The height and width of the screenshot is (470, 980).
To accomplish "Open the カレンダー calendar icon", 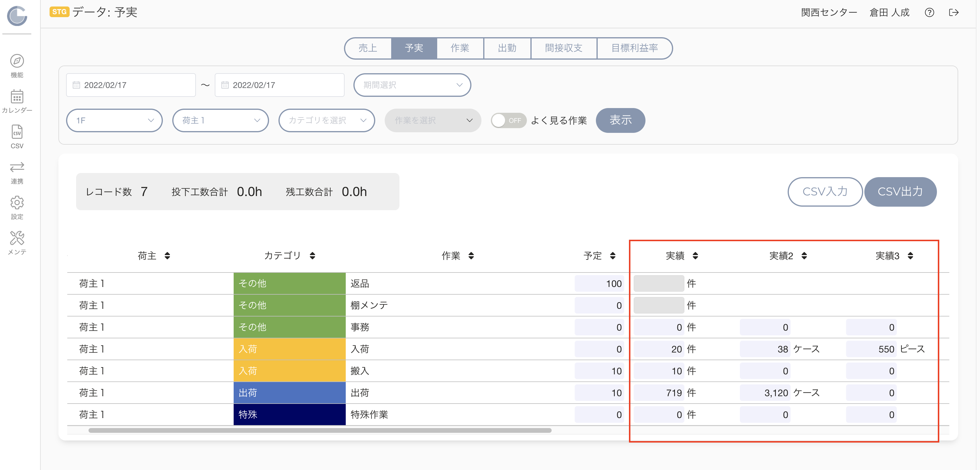I will tap(17, 96).
